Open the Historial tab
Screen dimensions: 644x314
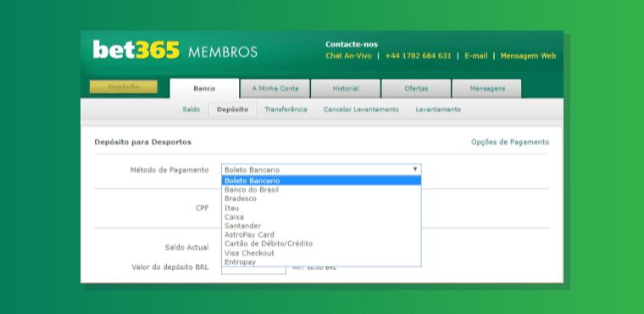click(x=346, y=88)
